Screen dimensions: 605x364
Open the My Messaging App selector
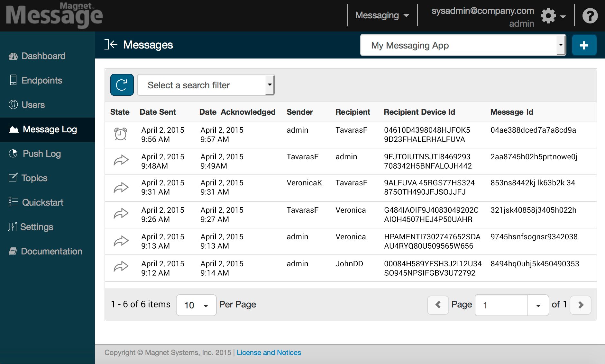pos(462,45)
